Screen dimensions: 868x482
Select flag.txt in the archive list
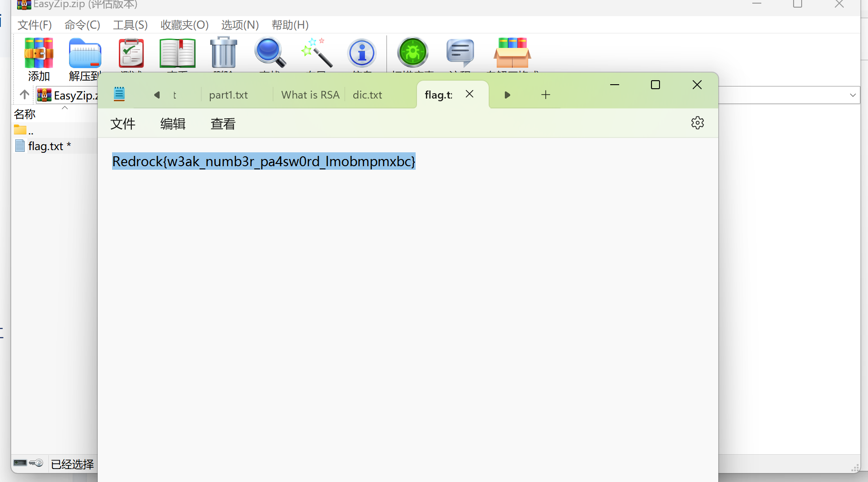point(45,146)
